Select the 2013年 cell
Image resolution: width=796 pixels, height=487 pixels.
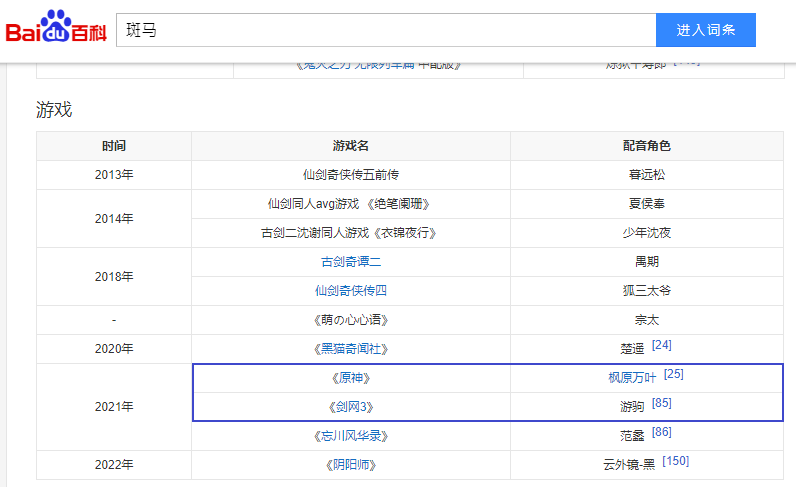point(114,175)
